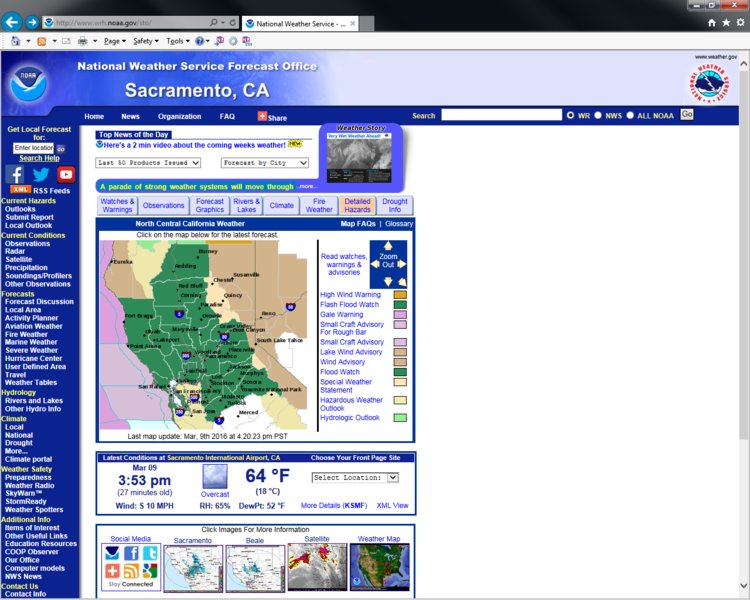Click the RSS feeds icon in command bar

[x=42, y=41]
